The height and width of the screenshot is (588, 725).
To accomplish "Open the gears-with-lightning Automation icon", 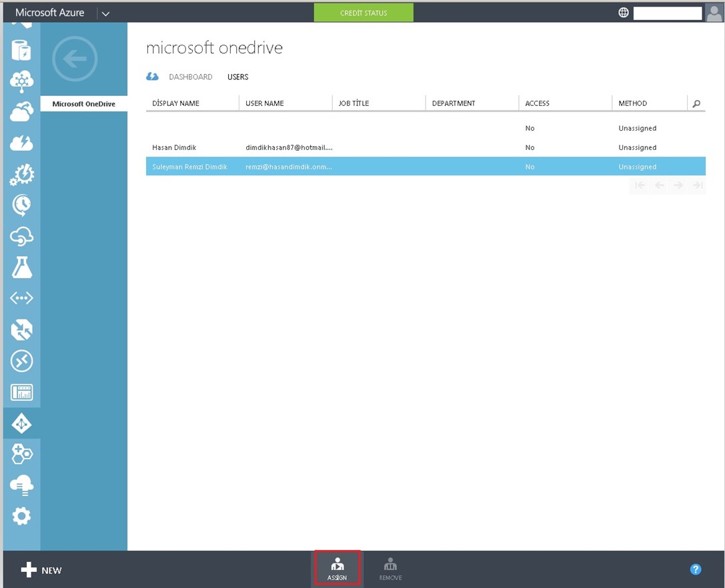I will point(21,174).
